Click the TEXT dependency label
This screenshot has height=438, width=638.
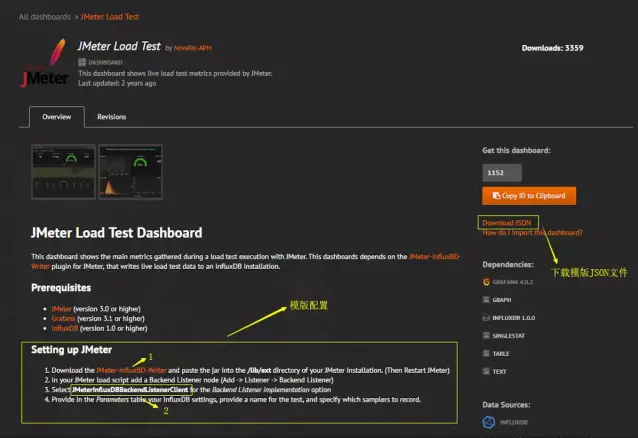click(x=499, y=371)
